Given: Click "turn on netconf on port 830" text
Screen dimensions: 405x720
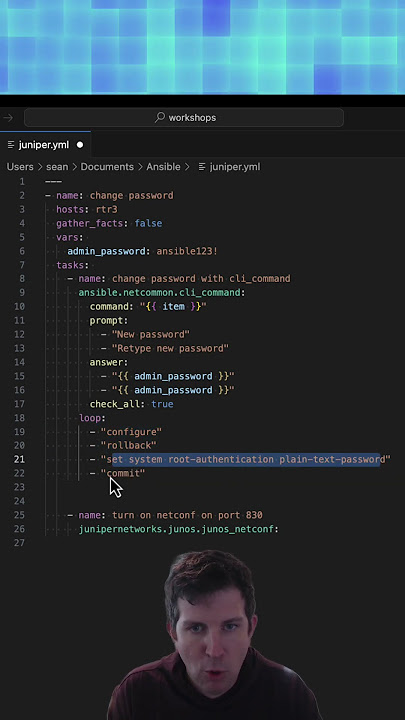Looking at the screenshot, I should tap(187, 515).
